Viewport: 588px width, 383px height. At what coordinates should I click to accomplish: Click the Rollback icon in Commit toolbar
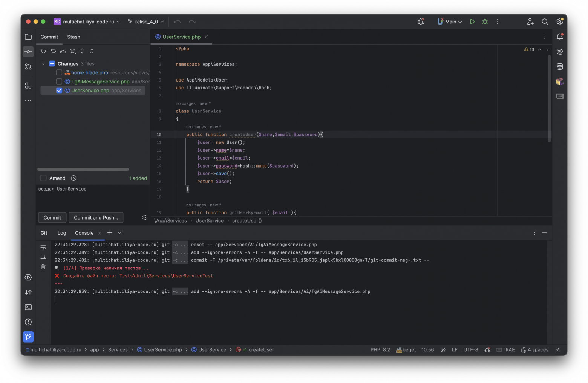pyautogui.click(x=53, y=51)
